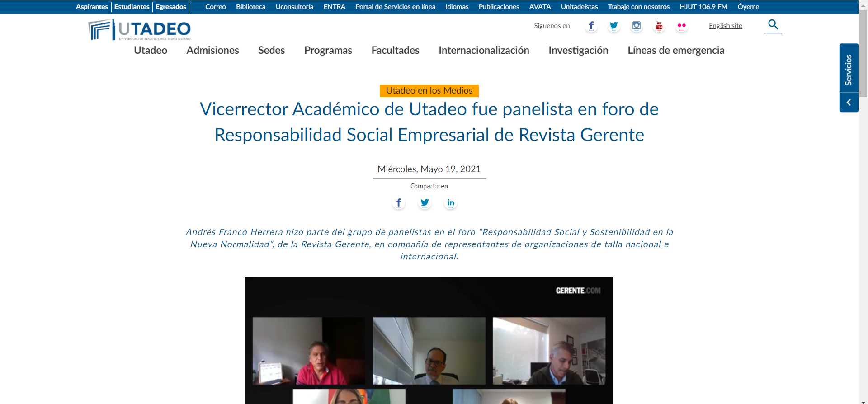Share article on Facebook
This screenshot has width=868, height=404.
pyautogui.click(x=399, y=203)
